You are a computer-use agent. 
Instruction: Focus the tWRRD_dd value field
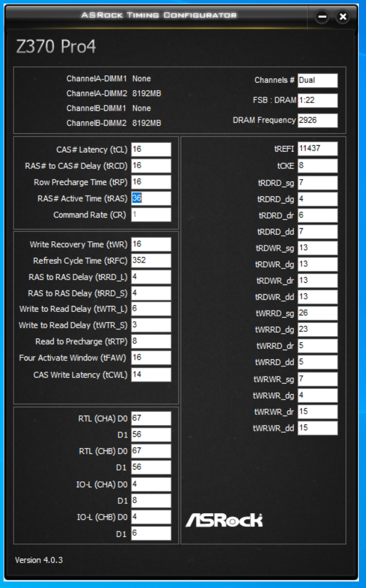tap(317, 362)
